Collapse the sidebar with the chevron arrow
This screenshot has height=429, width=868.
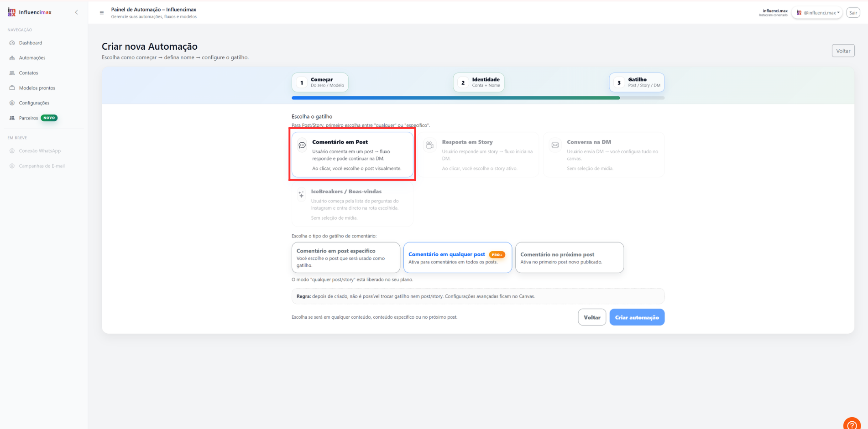tap(77, 12)
